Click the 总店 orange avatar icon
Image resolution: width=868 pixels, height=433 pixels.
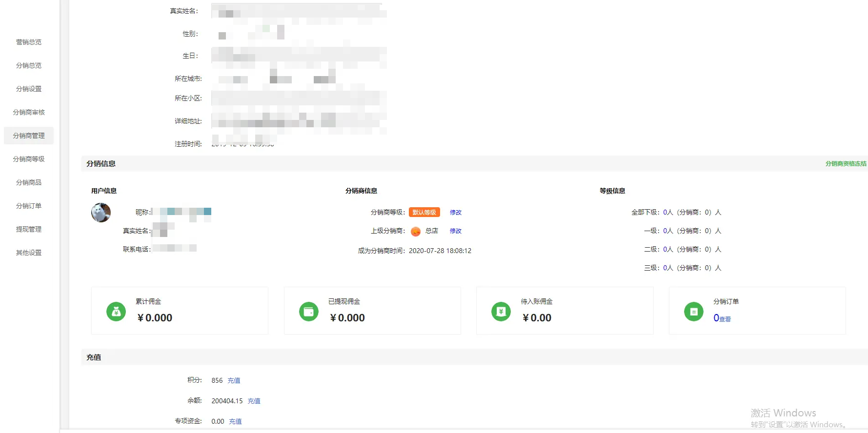tap(416, 231)
